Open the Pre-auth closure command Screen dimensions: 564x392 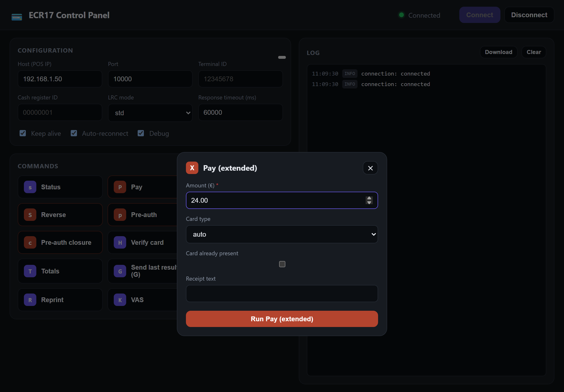click(x=60, y=242)
